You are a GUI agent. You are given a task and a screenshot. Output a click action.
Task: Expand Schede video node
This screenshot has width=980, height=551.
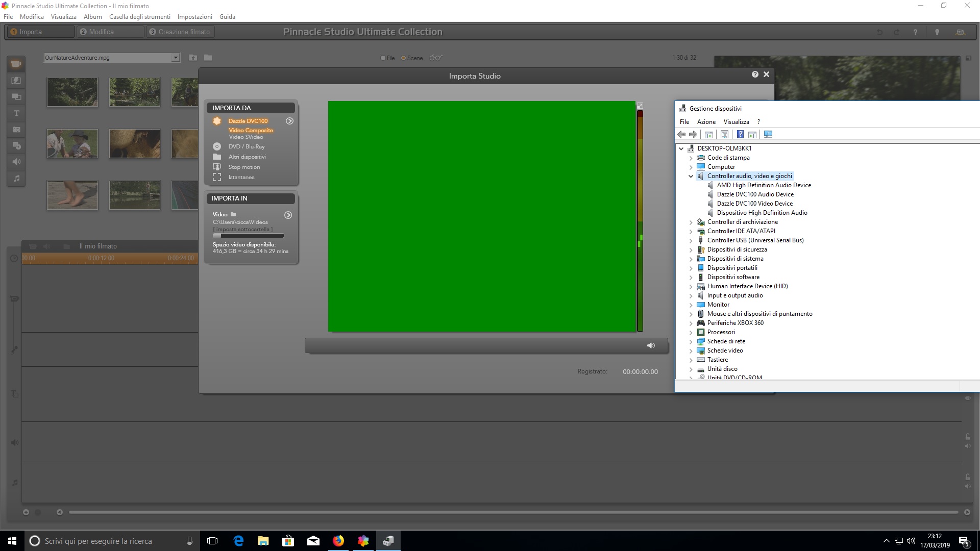691,350
